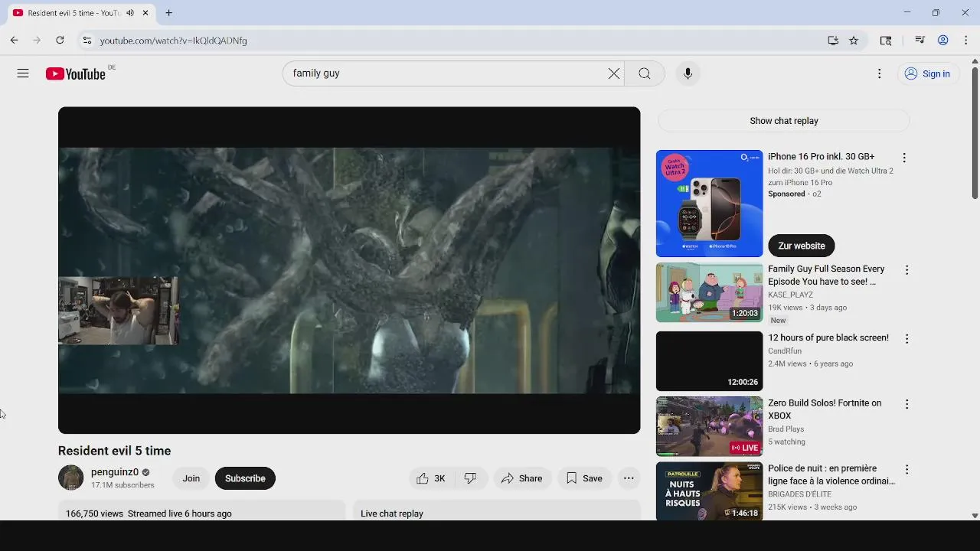Viewport: 980px width, 551px height.
Task: Click the Zur website ad button
Action: coord(802,246)
